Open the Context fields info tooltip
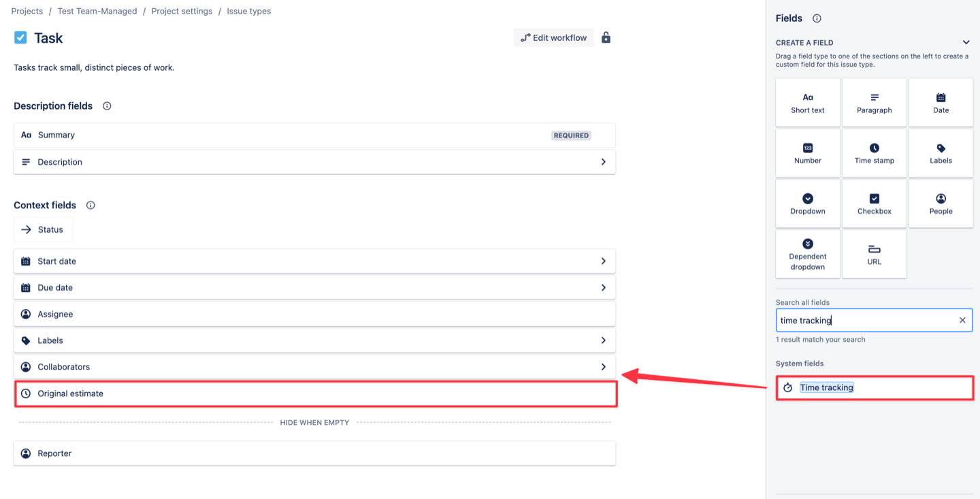980x499 pixels. click(91, 205)
